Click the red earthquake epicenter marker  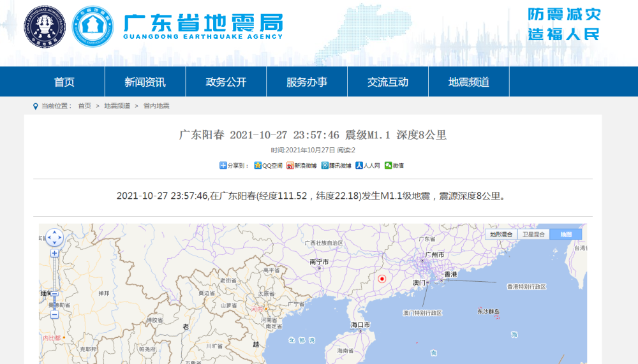pos(382,279)
